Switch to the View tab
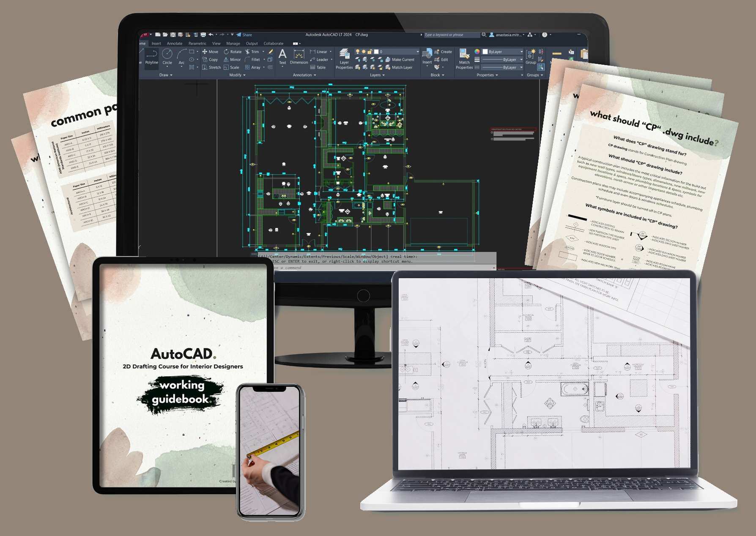This screenshot has height=536, width=756. 216,44
